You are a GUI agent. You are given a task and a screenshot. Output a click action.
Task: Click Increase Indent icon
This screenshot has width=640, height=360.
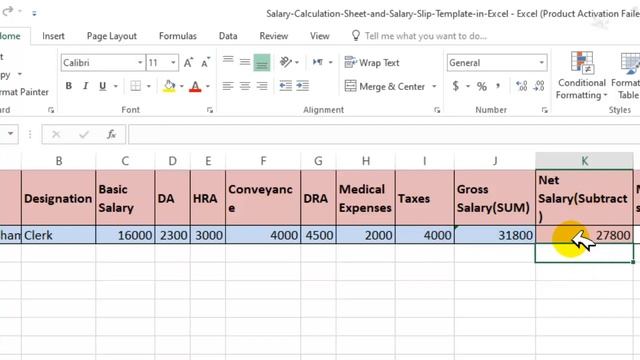coord(302,86)
